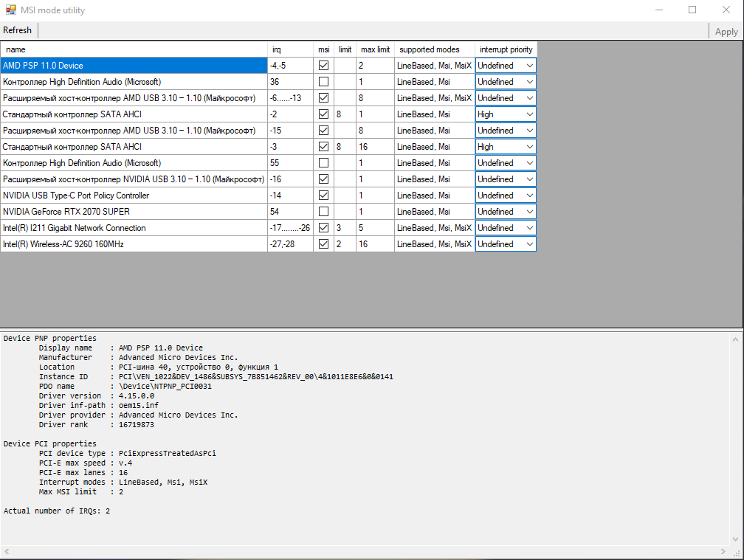Image resolution: width=744 pixels, height=560 pixels.
Task: Click limit cell of Intel I211 Gigabit row
Action: click(x=345, y=227)
